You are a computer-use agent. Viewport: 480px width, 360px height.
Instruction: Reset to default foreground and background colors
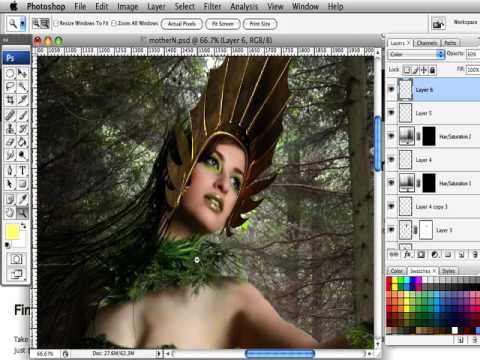point(7,245)
